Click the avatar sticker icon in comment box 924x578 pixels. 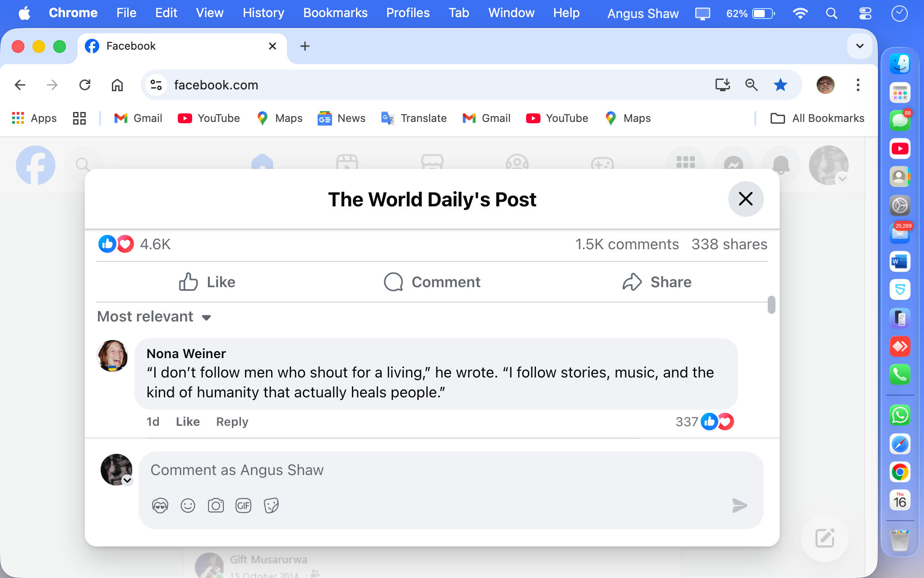[x=160, y=505]
